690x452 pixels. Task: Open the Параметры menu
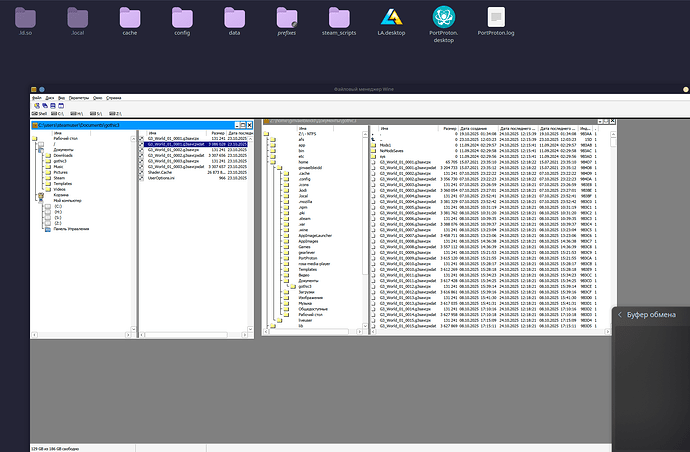point(78,98)
